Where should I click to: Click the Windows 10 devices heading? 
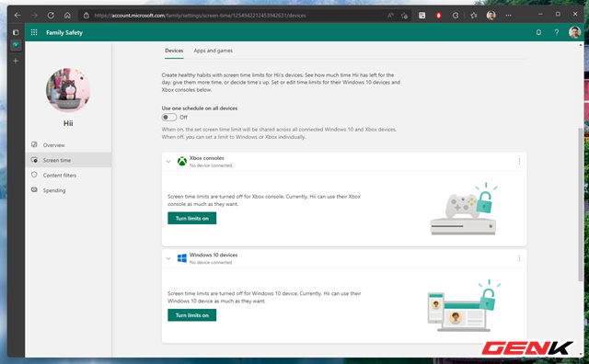[x=214, y=255]
